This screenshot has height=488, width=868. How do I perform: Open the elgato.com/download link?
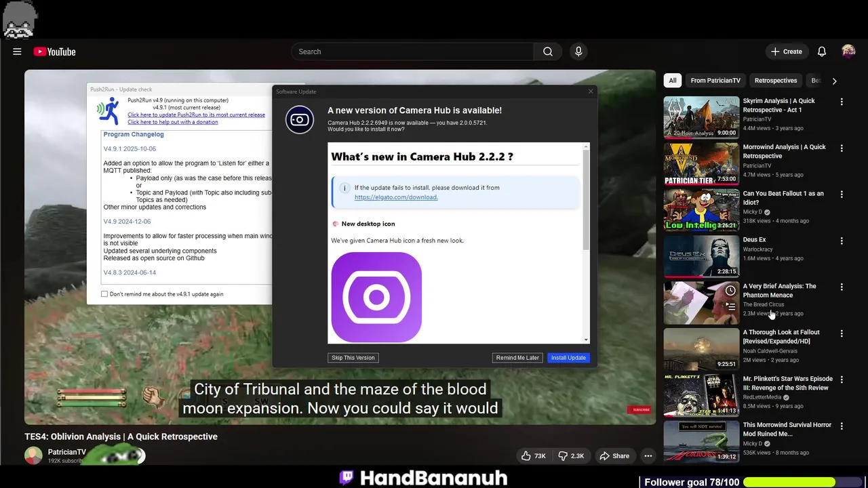[396, 197]
